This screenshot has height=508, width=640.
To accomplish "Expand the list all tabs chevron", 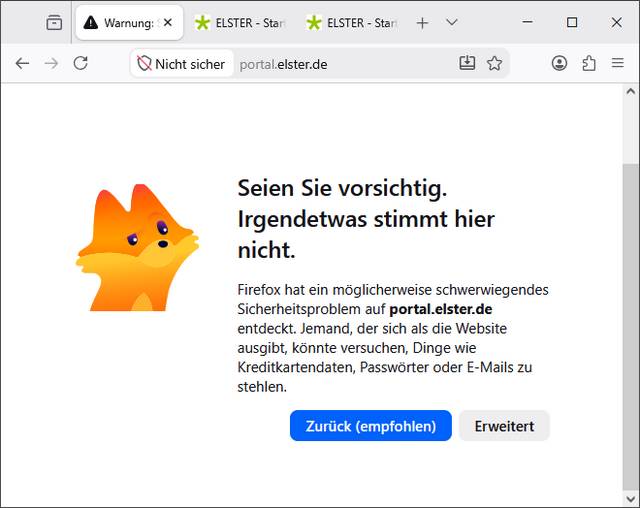I will [451, 22].
